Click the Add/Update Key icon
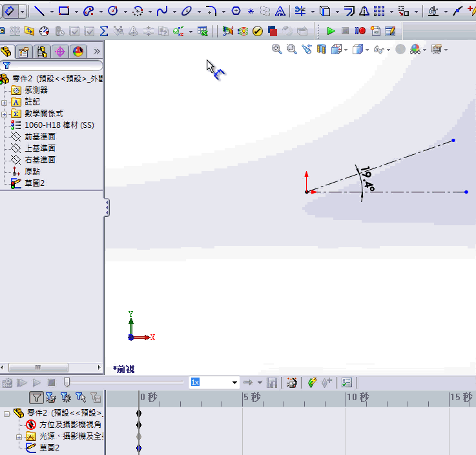 click(327, 383)
